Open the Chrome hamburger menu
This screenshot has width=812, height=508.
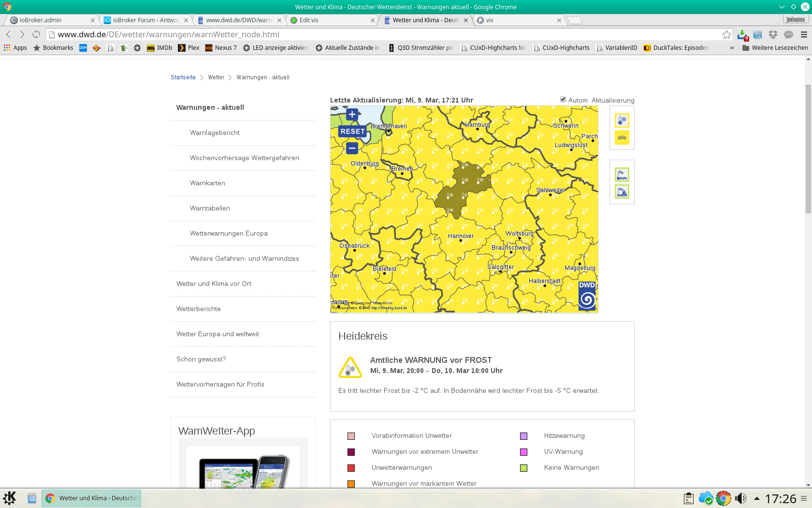[804, 35]
